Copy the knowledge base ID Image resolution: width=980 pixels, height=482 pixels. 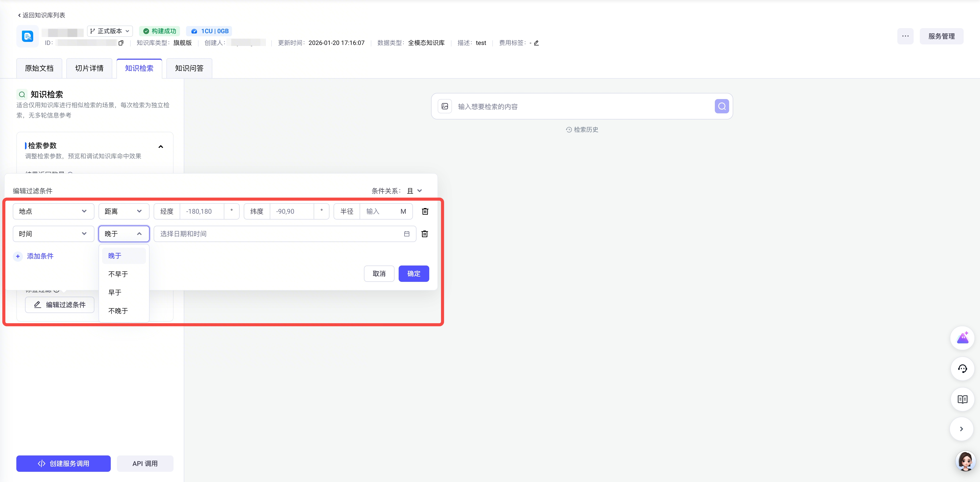click(121, 43)
